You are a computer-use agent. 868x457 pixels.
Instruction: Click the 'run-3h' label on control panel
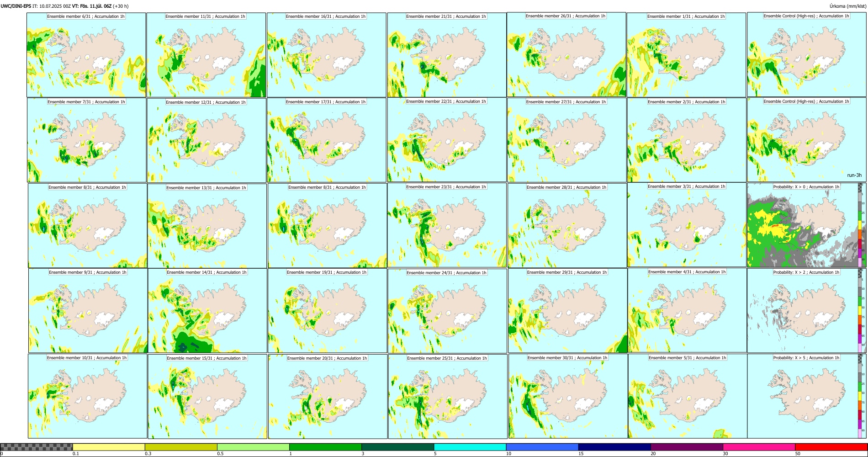pos(854,175)
